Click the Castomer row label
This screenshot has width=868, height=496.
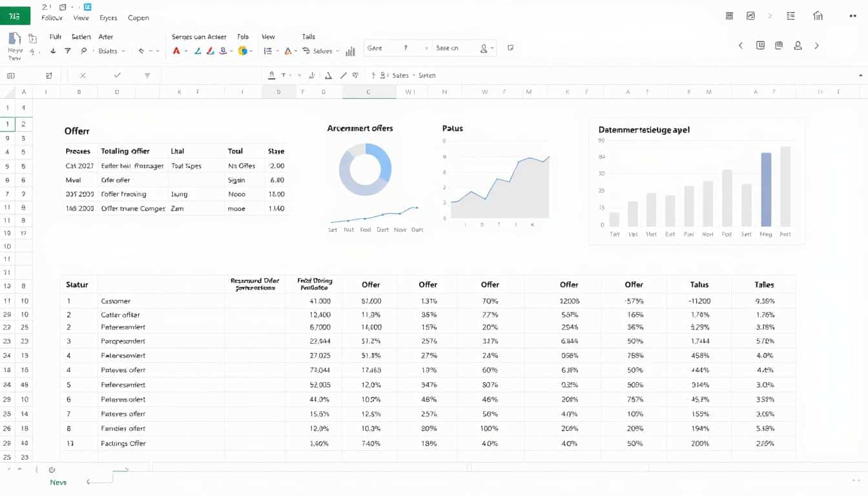pyautogui.click(x=116, y=301)
